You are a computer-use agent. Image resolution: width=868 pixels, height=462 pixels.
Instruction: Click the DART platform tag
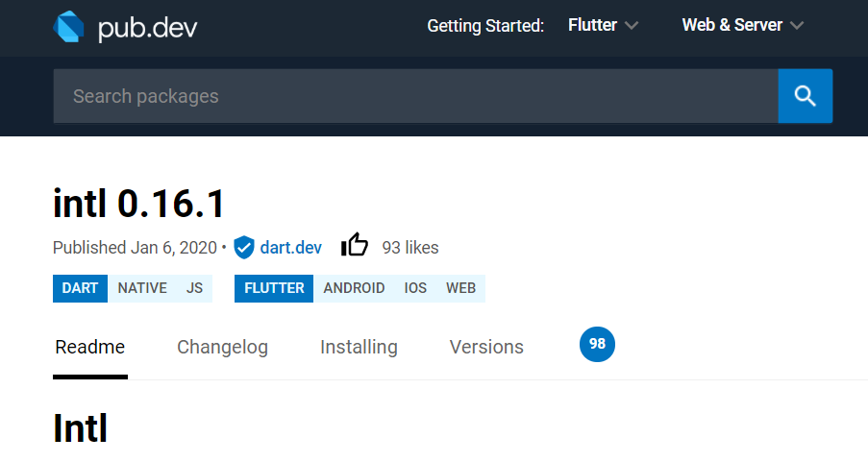(81, 288)
